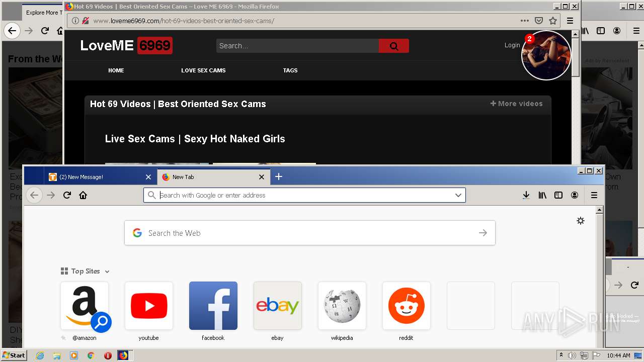
Task: Click popup page vertical scrollbar thumb
Action: pos(576,58)
